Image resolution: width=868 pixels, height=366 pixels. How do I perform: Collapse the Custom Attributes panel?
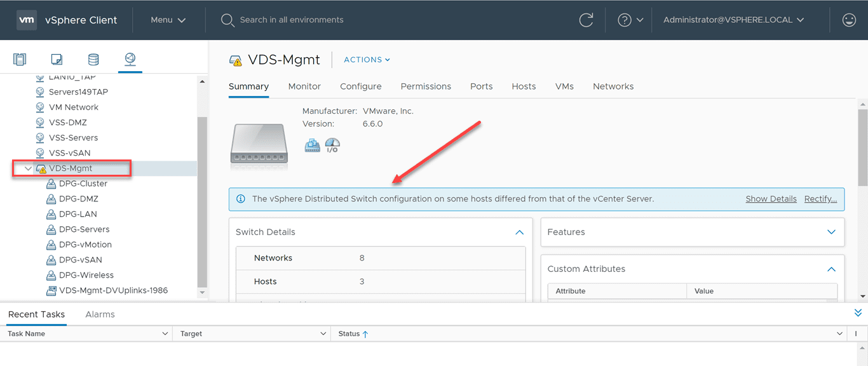831,269
